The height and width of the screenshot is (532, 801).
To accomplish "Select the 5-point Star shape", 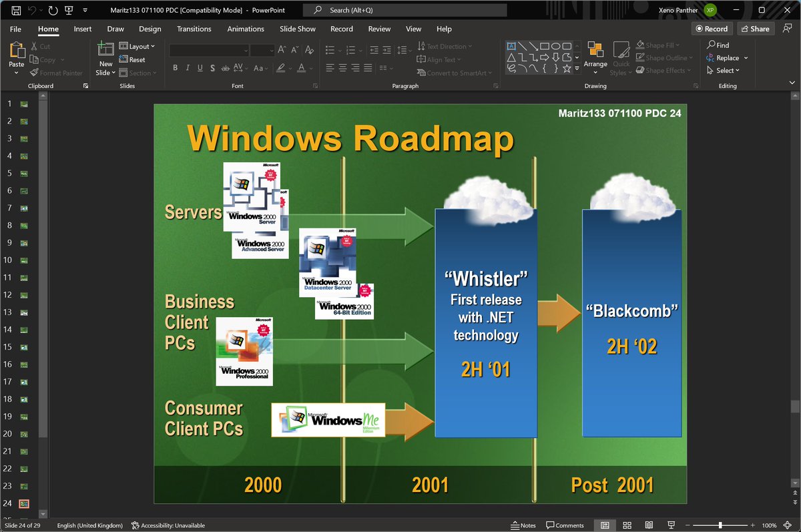I will click(x=567, y=68).
